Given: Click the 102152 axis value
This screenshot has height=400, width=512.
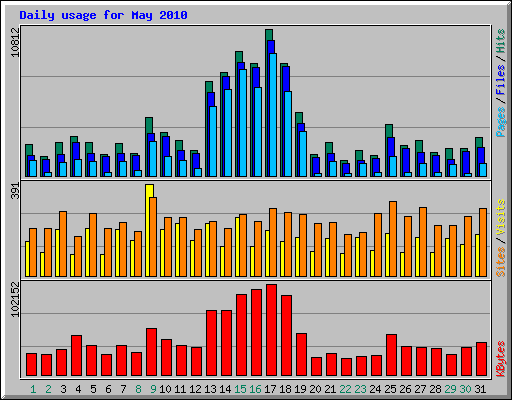Looking at the screenshot, I should [15, 299].
